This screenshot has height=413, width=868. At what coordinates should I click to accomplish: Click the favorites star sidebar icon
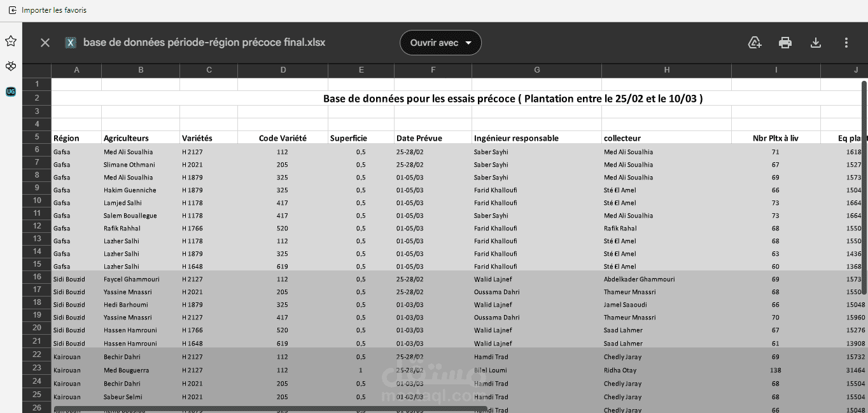(11, 41)
